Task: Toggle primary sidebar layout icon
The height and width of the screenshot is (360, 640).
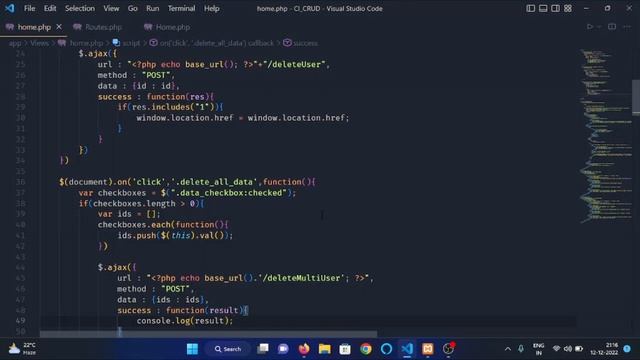Action: [x=530, y=8]
